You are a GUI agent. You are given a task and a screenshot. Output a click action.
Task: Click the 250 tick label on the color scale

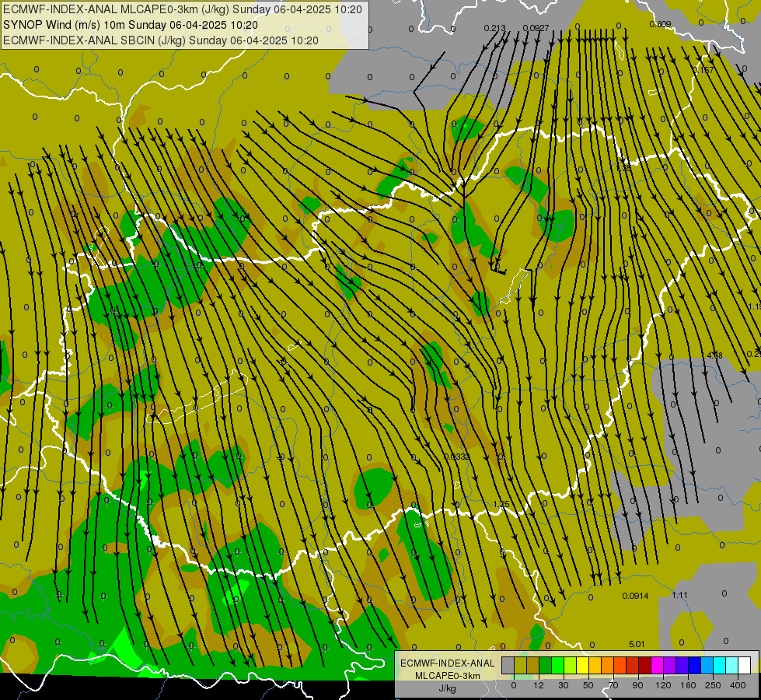[x=713, y=685]
